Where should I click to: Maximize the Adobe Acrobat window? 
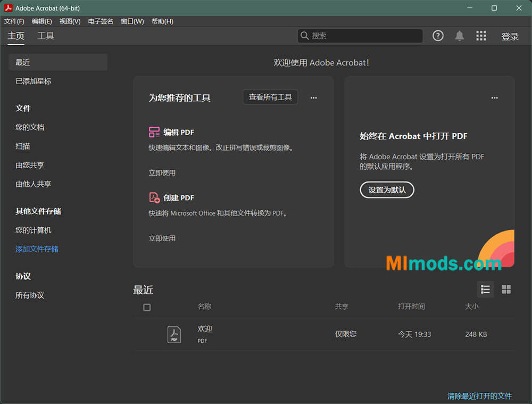tap(494, 8)
